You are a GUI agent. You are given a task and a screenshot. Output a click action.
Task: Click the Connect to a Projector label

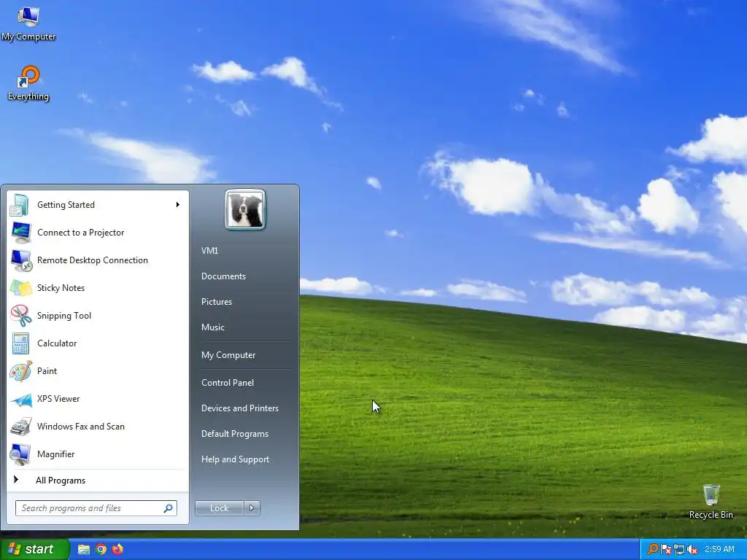click(x=80, y=233)
